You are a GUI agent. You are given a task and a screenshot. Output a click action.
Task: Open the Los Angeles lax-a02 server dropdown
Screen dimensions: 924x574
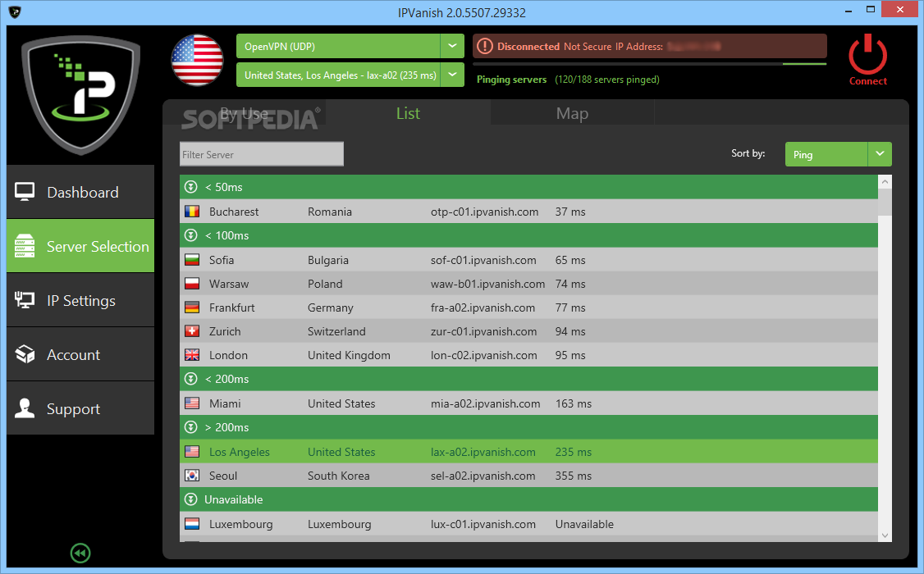coord(350,75)
